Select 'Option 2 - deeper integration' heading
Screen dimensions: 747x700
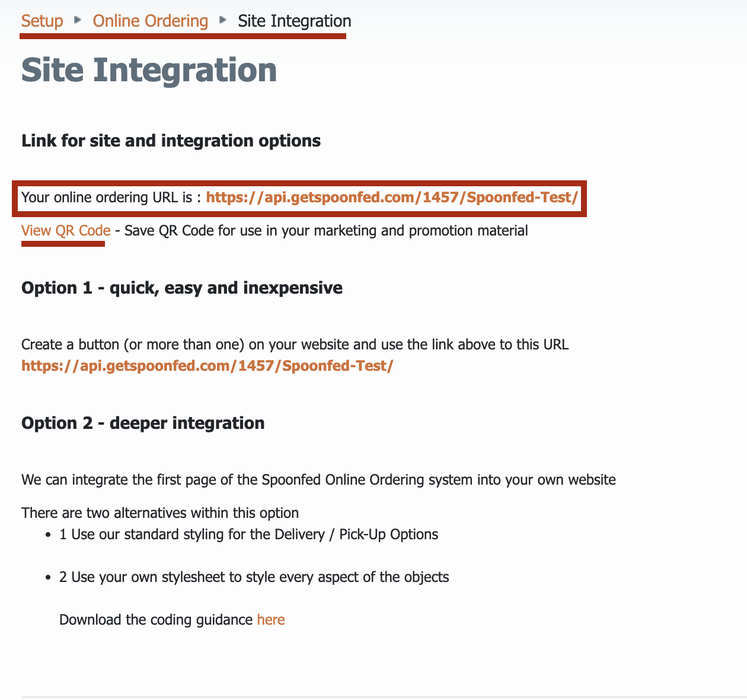(143, 424)
